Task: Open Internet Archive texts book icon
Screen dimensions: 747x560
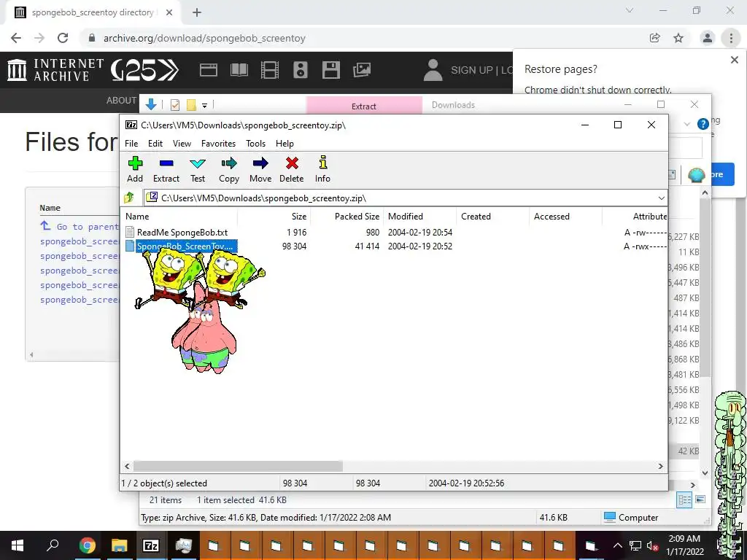Action: [239, 70]
